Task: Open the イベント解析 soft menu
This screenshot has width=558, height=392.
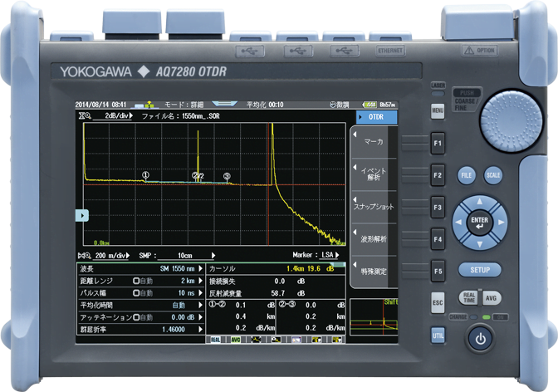Action: (x=374, y=174)
